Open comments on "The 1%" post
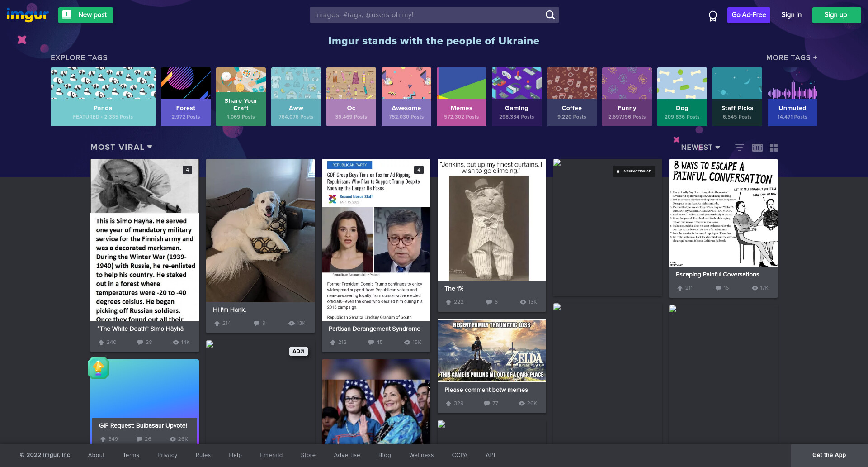The width and height of the screenshot is (868, 467). click(489, 302)
